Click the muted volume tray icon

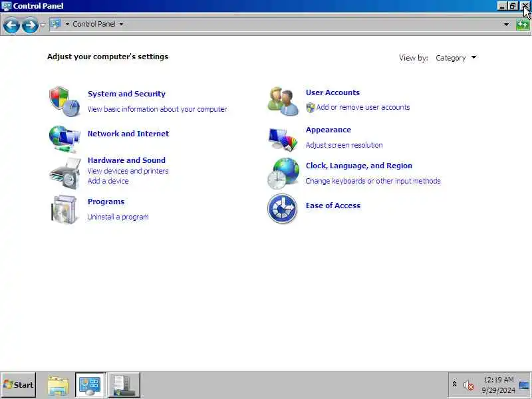coord(469,385)
